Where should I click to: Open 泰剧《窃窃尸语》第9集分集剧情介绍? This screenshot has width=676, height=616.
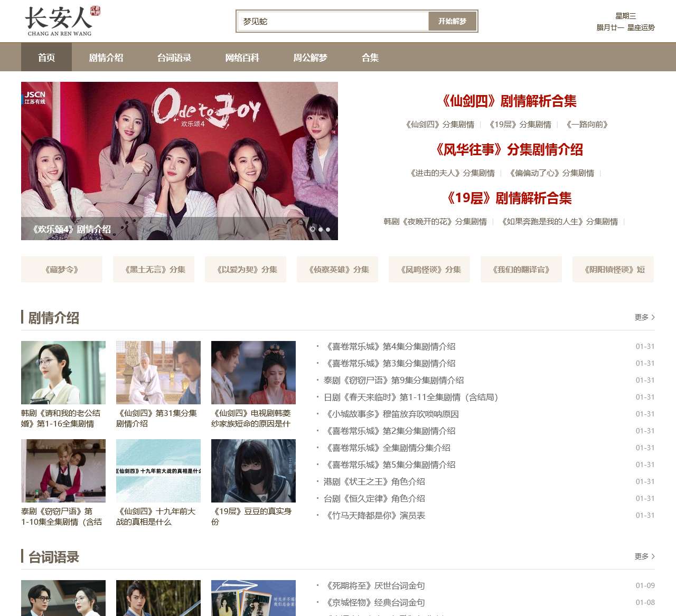tap(394, 380)
